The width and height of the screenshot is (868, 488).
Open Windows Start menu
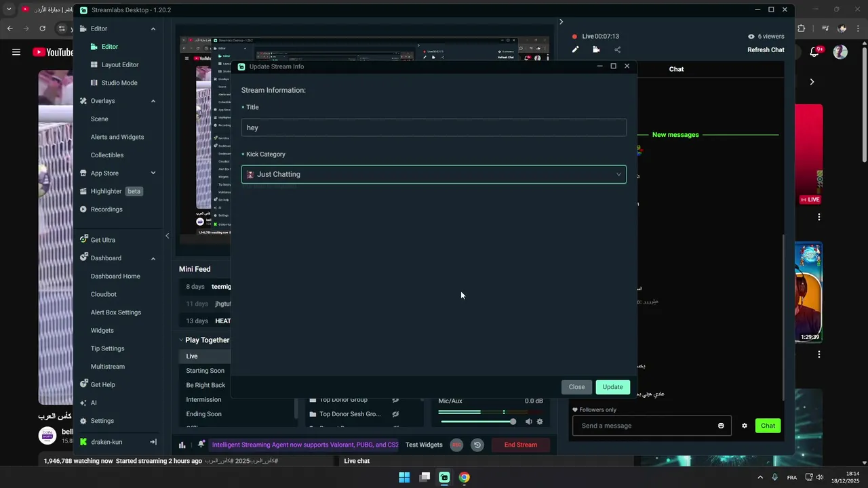[404, 477]
